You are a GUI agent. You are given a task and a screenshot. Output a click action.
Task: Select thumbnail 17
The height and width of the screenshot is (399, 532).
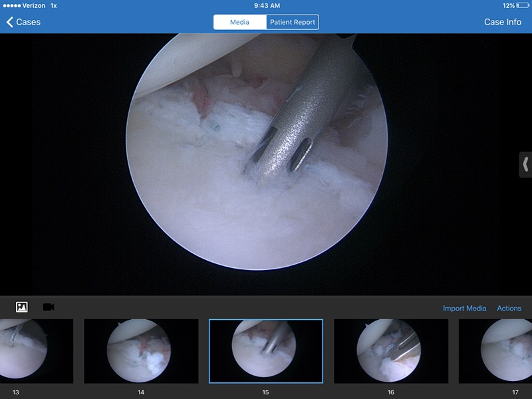[x=495, y=351]
